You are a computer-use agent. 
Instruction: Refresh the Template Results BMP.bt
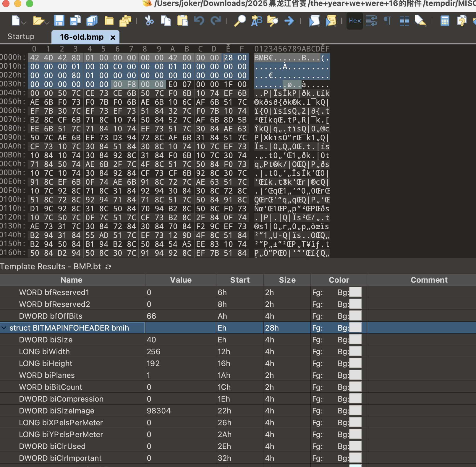point(108,267)
